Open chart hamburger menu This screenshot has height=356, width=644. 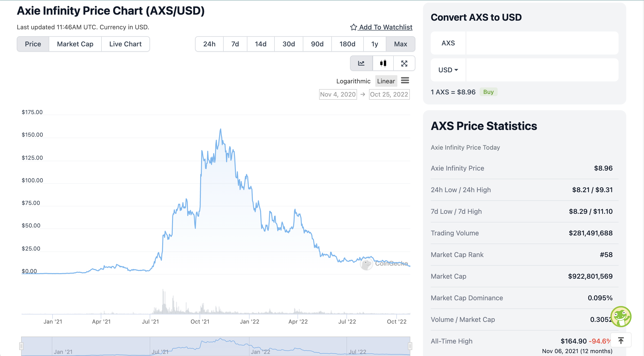405,81
